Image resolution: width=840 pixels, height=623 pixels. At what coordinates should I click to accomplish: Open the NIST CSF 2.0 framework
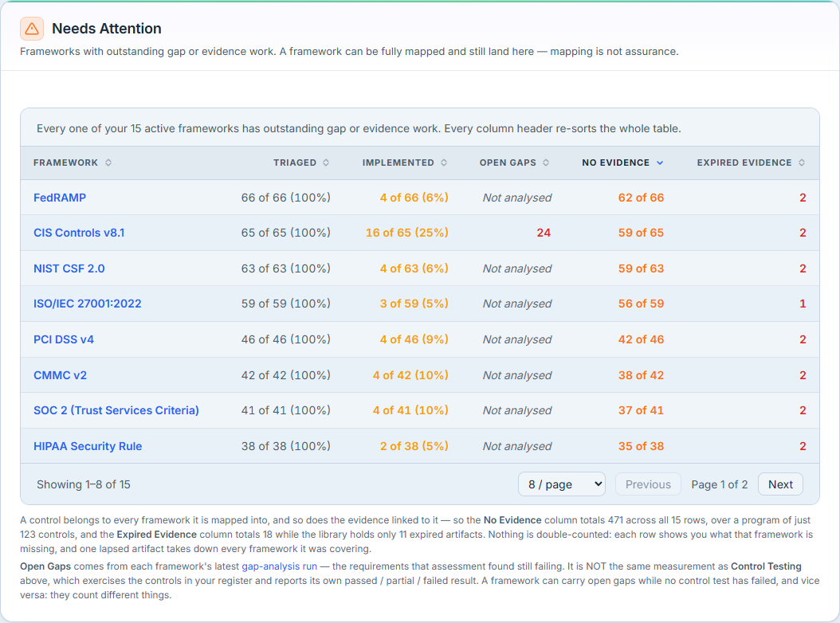(x=69, y=268)
